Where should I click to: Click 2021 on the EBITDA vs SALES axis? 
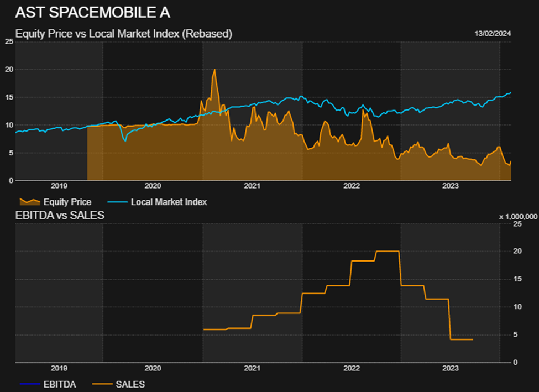252,368
